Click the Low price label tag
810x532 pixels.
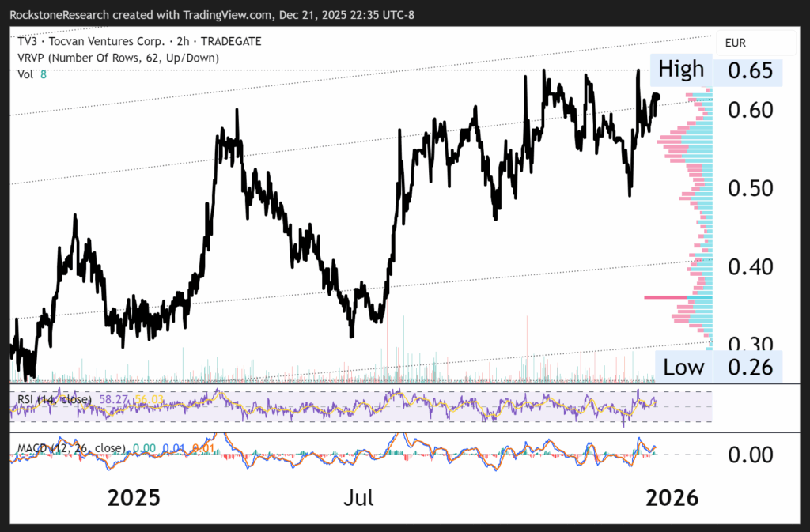pyautogui.click(x=684, y=367)
